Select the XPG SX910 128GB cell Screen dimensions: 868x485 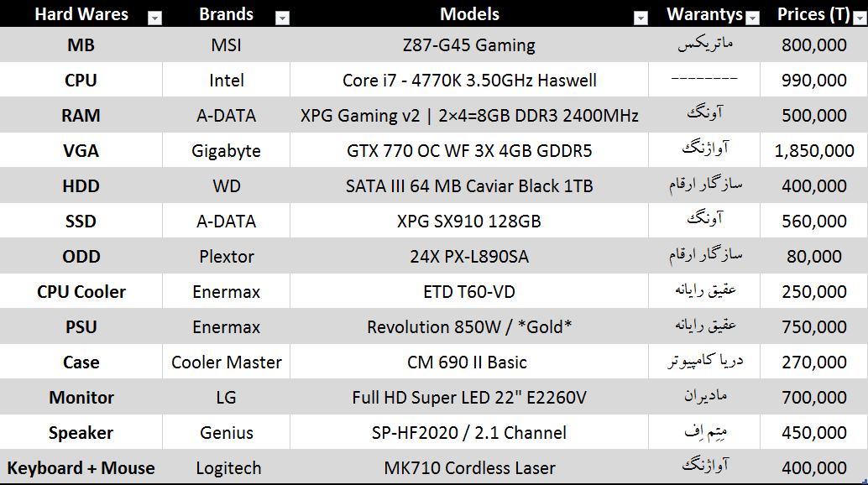tap(468, 222)
